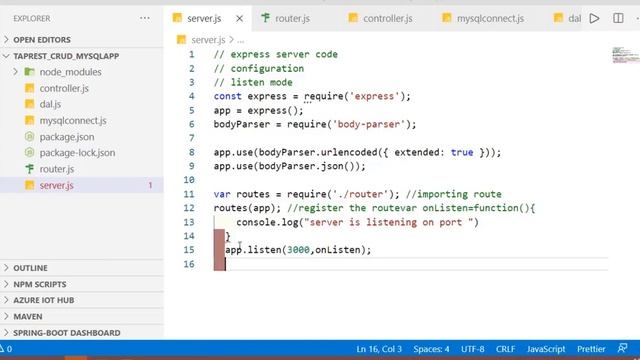Open controller.js from the file tree
640x360 pixels.
point(64,88)
